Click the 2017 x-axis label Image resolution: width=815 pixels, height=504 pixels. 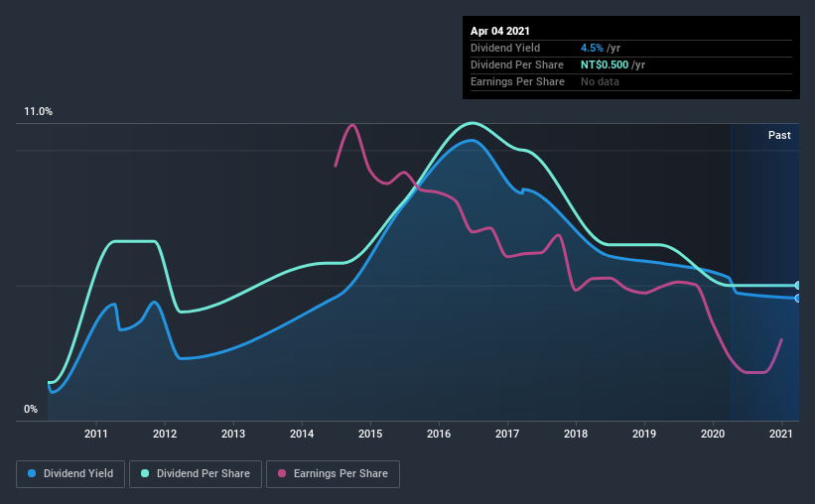[507, 434]
